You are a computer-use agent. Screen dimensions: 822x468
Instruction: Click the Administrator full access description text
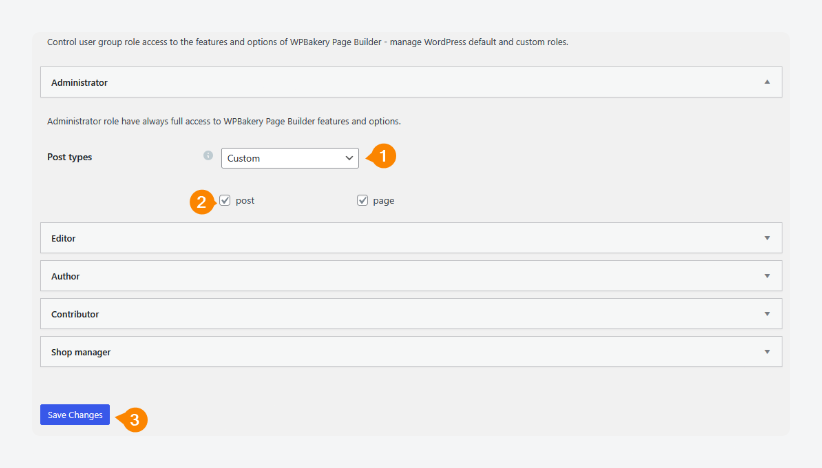click(x=224, y=121)
